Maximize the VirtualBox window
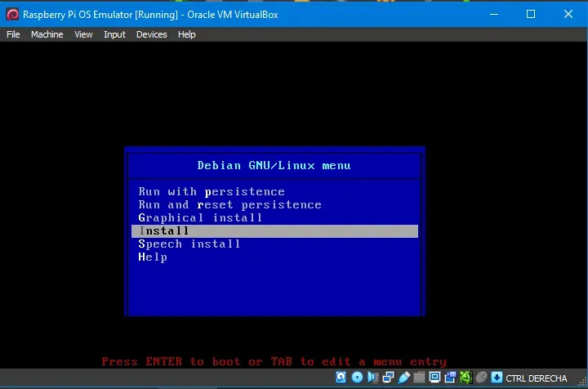 coord(531,15)
